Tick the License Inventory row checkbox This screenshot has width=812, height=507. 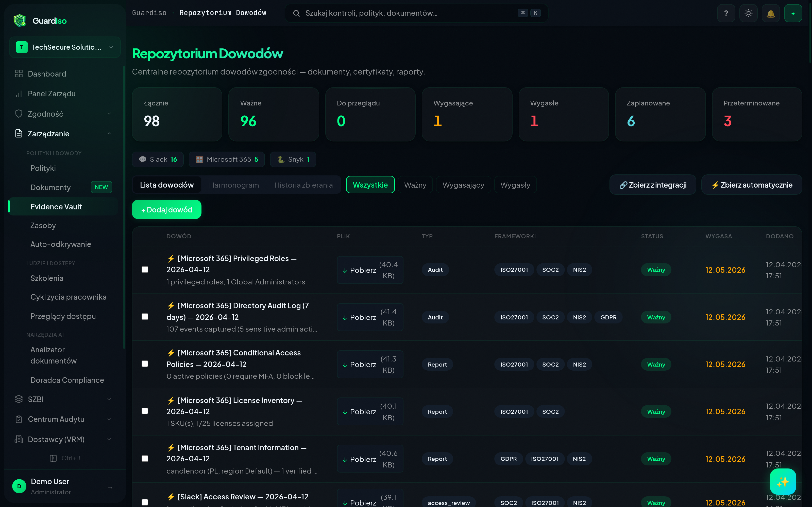[145, 411]
